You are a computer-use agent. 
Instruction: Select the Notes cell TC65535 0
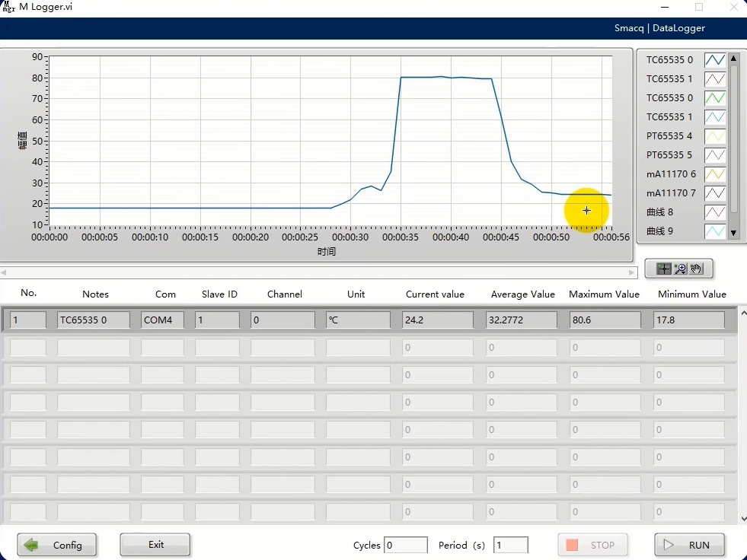[x=94, y=320]
